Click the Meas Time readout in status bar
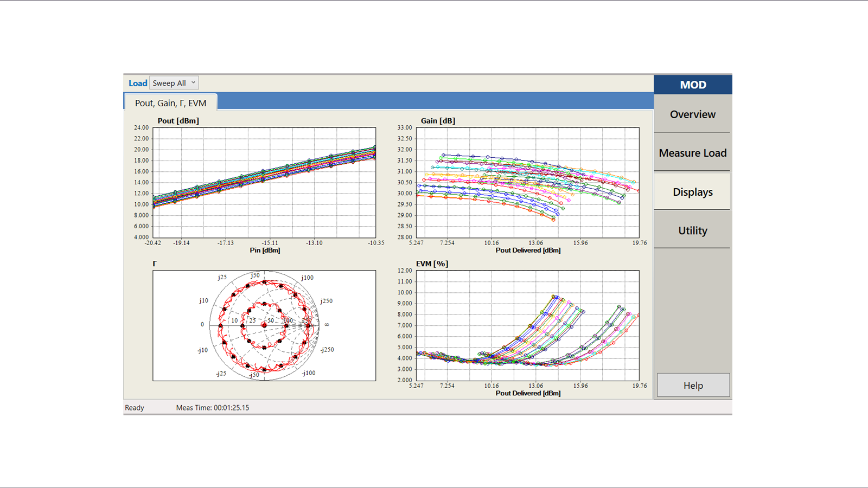 (x=212, y=407)
